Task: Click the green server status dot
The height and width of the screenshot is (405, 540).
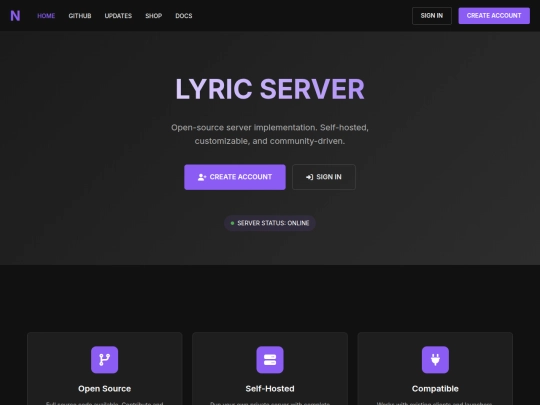Action: pos(232,223)
